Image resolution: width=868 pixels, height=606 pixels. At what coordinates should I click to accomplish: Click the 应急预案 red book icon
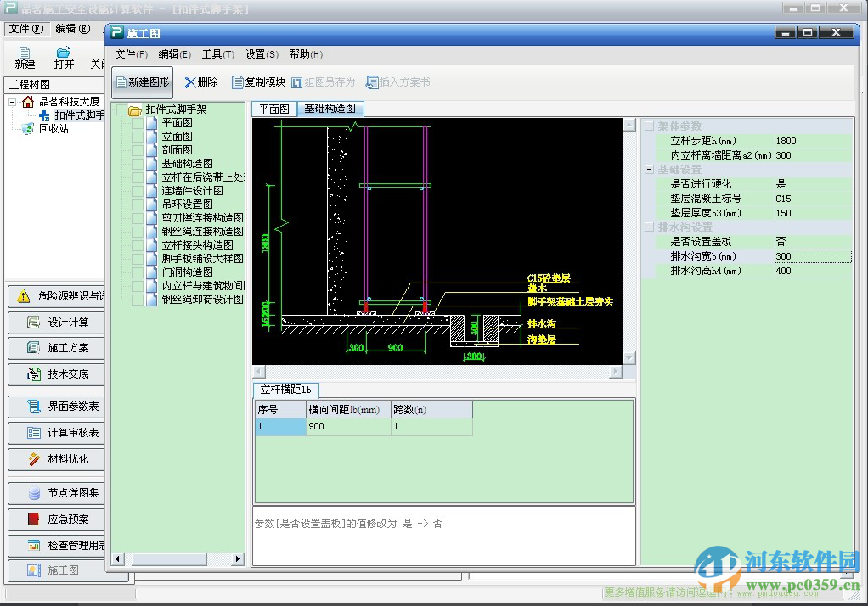[33, 519]
